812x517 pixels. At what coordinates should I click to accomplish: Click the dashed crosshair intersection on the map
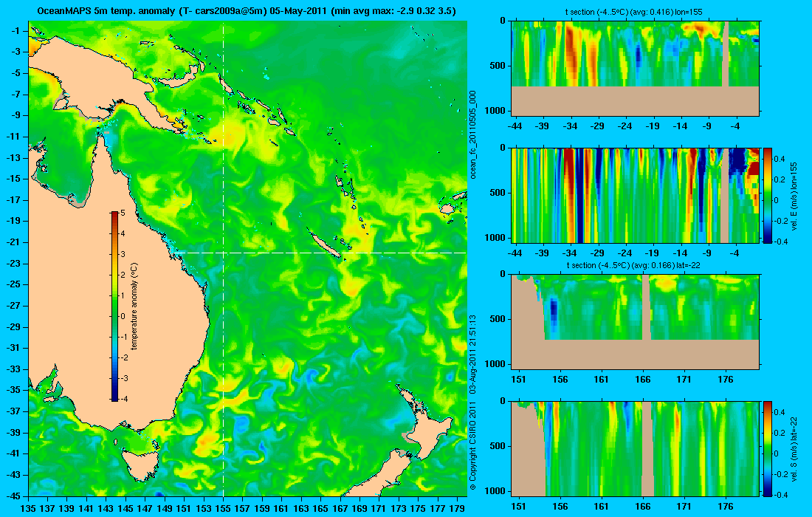click(223, 253)
